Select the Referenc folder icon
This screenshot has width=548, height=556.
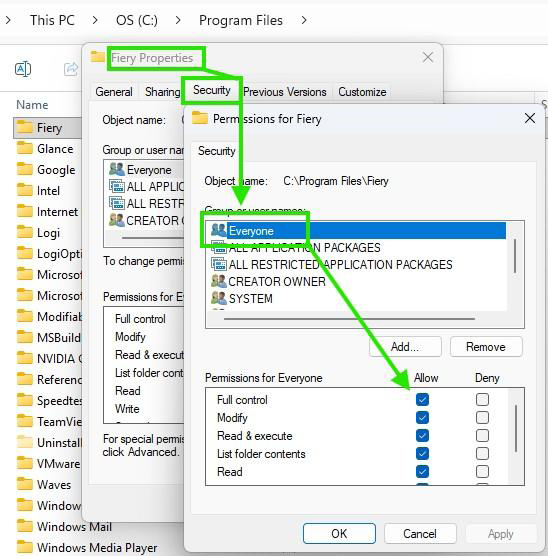tap(24, 379)
